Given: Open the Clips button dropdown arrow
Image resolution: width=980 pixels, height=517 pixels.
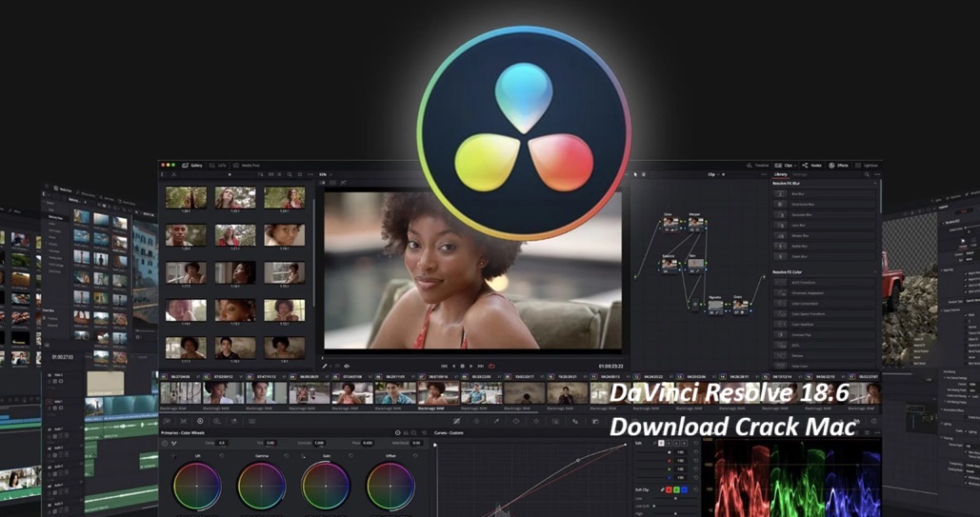Looking at the screenshot, I should click(x=795, y=165).
